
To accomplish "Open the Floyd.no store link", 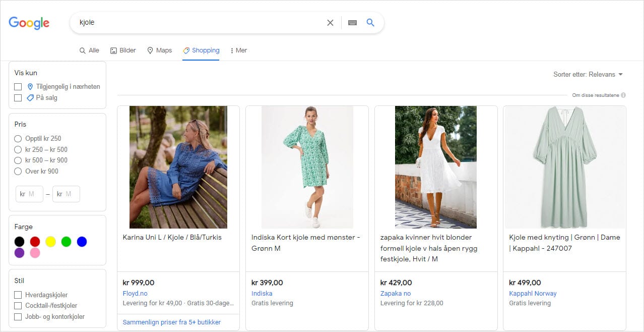I will point(135,293).
